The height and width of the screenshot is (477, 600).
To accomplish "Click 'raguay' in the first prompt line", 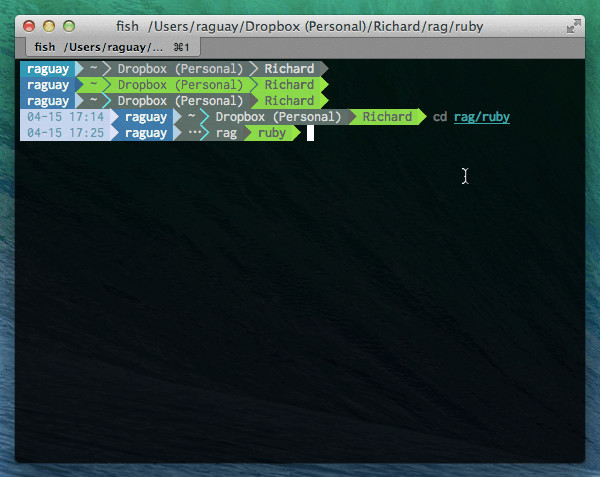I will (x=48, y=69).
